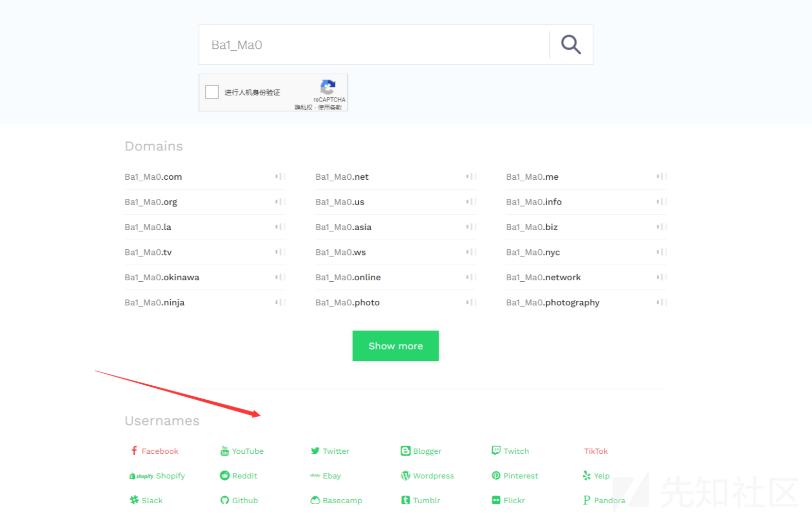Screen dimensions: 812x518
Task: Check username on Github
Action: tap(239, 500)
